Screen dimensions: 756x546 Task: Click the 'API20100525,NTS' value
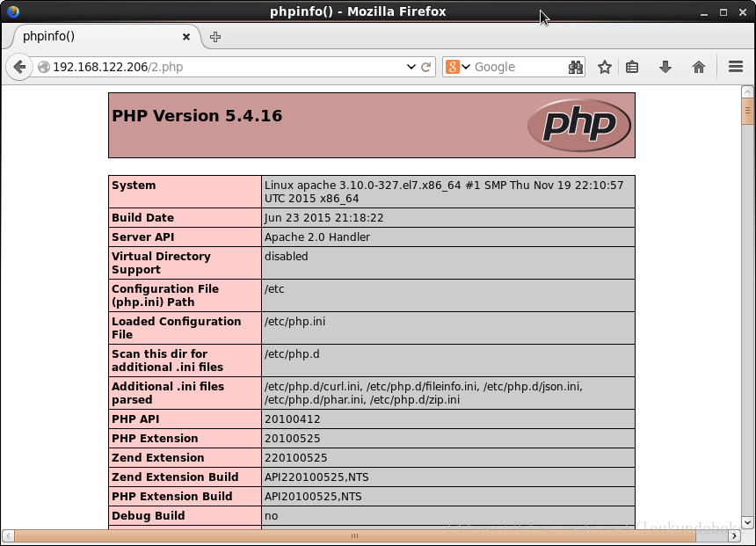click(313, 496)
